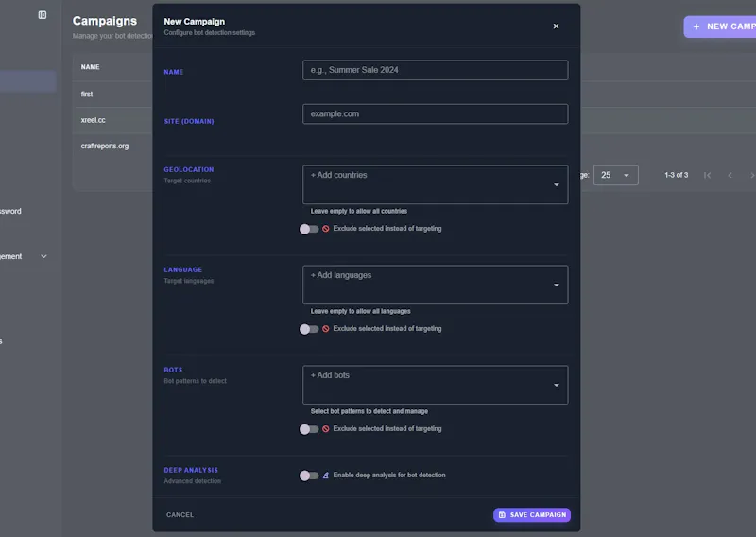This screenshot has width=756, height=537.
Task: Click the highlighted sidebar menu item
Action: tap(28, 81)
